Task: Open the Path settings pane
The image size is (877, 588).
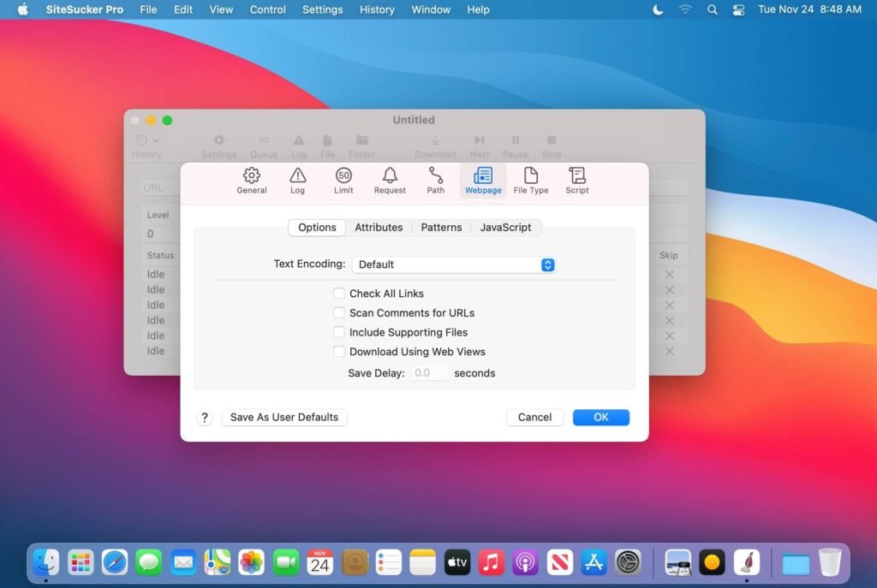Action: [x=435, y=181]
